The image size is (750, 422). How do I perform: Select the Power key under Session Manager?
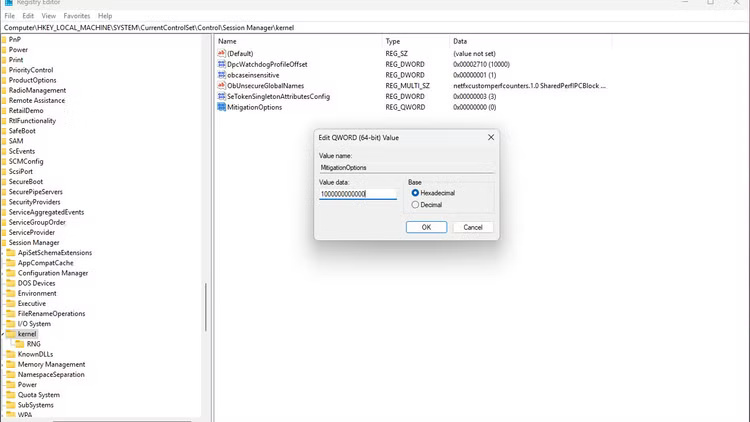pyautogui.click(x=27, y=385)
